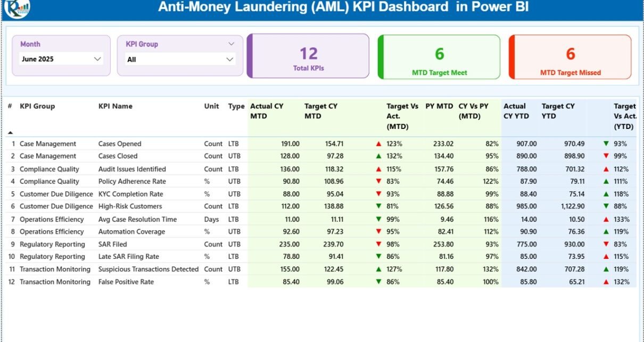
Task: Click the sort arrow under the # column
Action: click(x=10, y=132)
